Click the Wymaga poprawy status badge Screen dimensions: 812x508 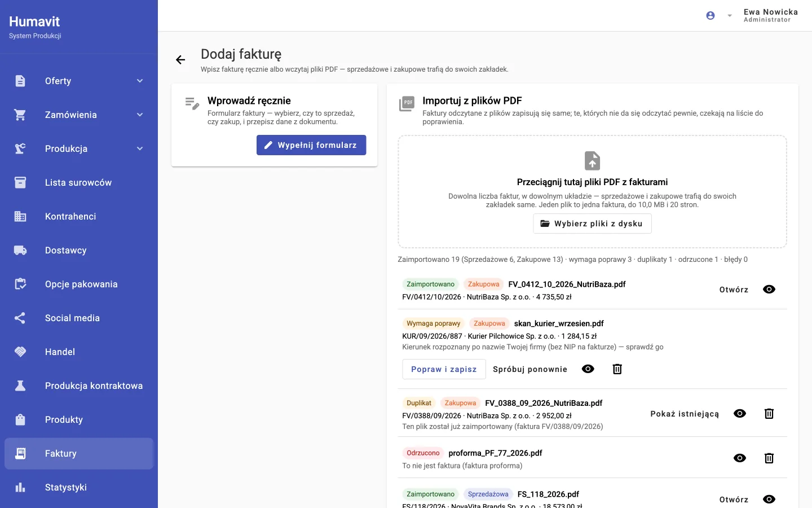point(434,323)
